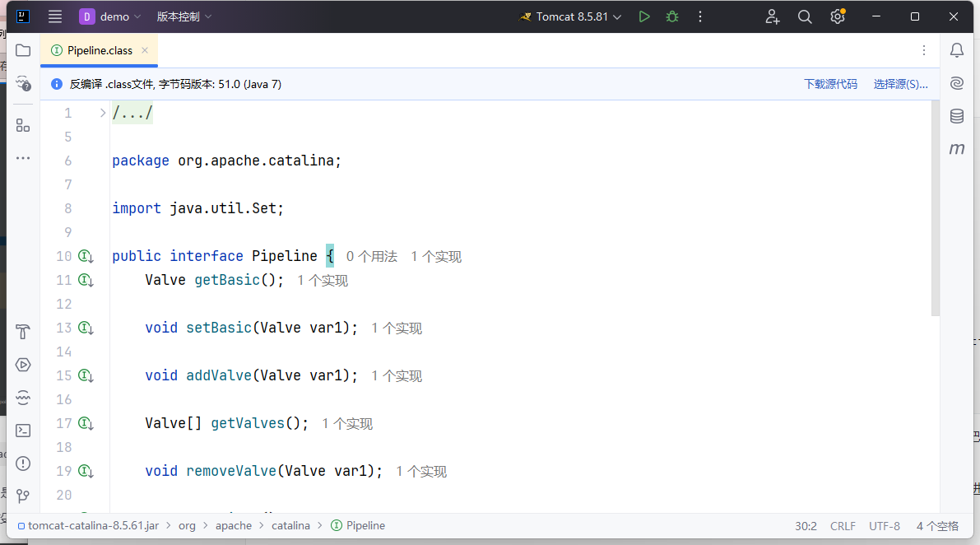Viewport: 980px width, 545px height.
Task: Click the Debug bug icon
Action: pos(672,16)
